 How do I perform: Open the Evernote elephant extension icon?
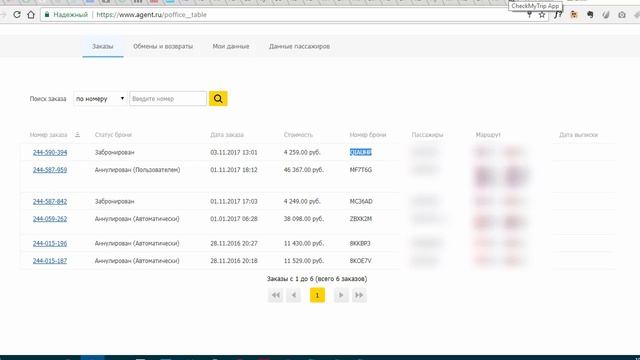tap(590, 15)
